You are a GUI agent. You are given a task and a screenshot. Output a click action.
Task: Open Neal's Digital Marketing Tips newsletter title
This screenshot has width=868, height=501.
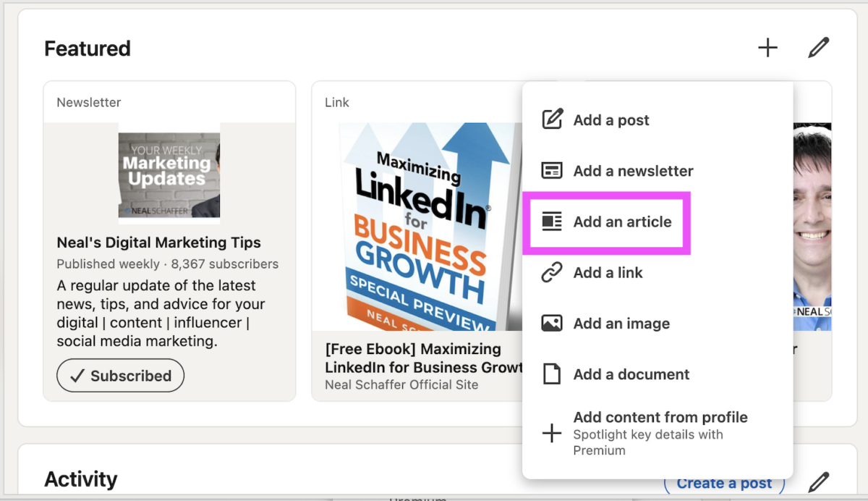159,243
